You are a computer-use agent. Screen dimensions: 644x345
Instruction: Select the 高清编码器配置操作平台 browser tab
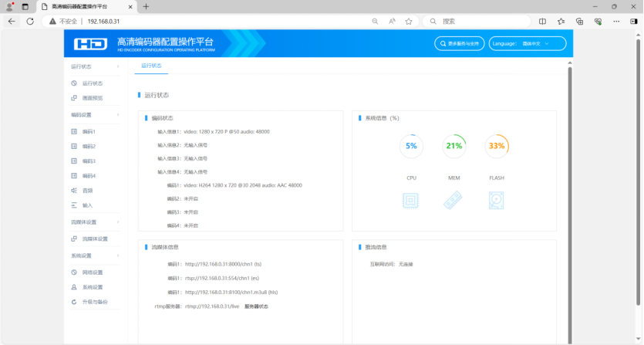pyautogui.click(x=86, y=7)
